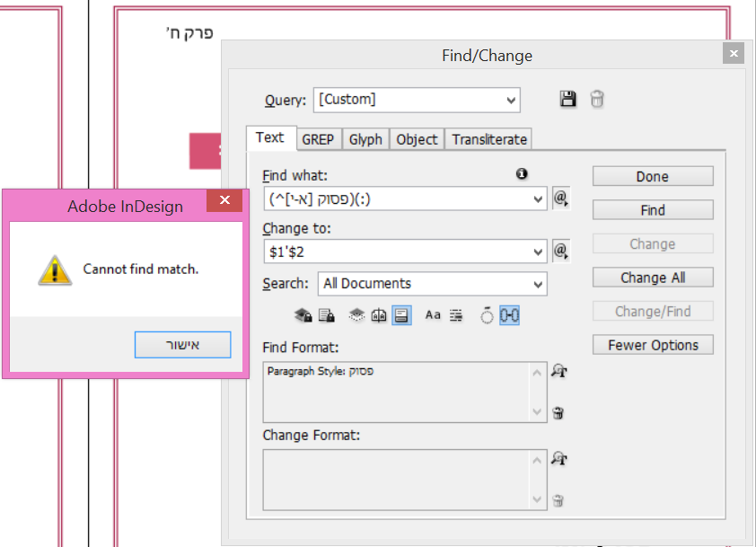
Task: Open special characters menu for Change to
Action: point(561,251)
